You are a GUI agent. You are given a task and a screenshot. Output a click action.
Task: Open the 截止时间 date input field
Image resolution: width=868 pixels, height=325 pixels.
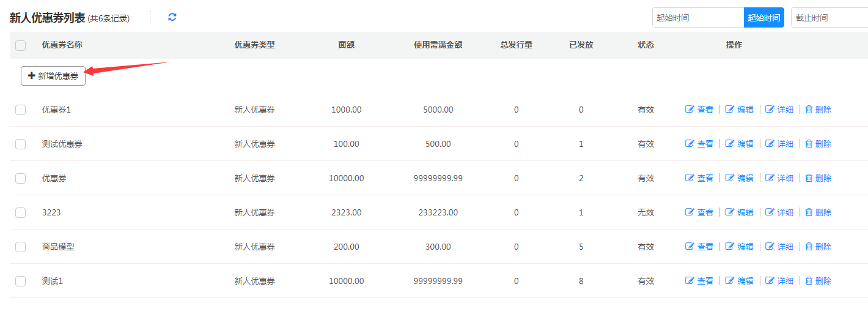[829, 18]
